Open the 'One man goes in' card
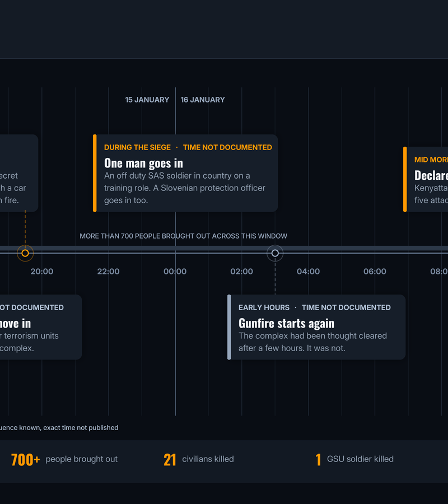Viewport: 448px width, 504px height. click(x=185, y=173)
